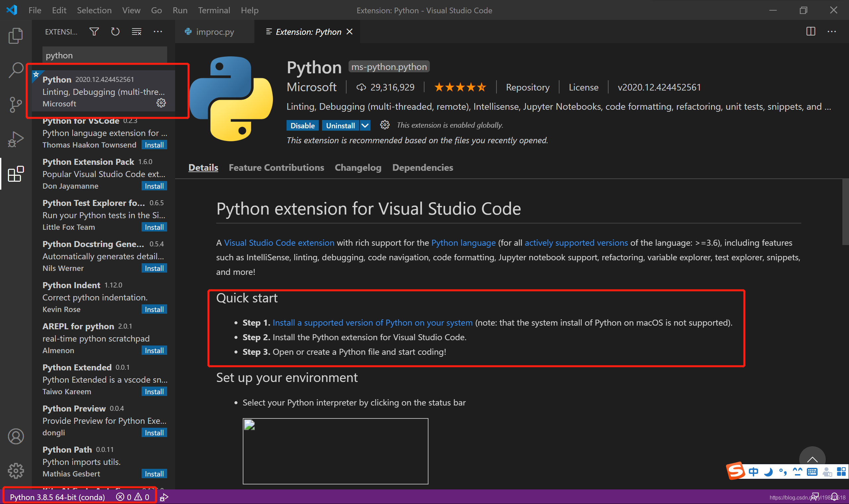Screen dimensions: 849x504
Task: Switch to the Feature Contributions tab
Action: (x=277, y=167)
